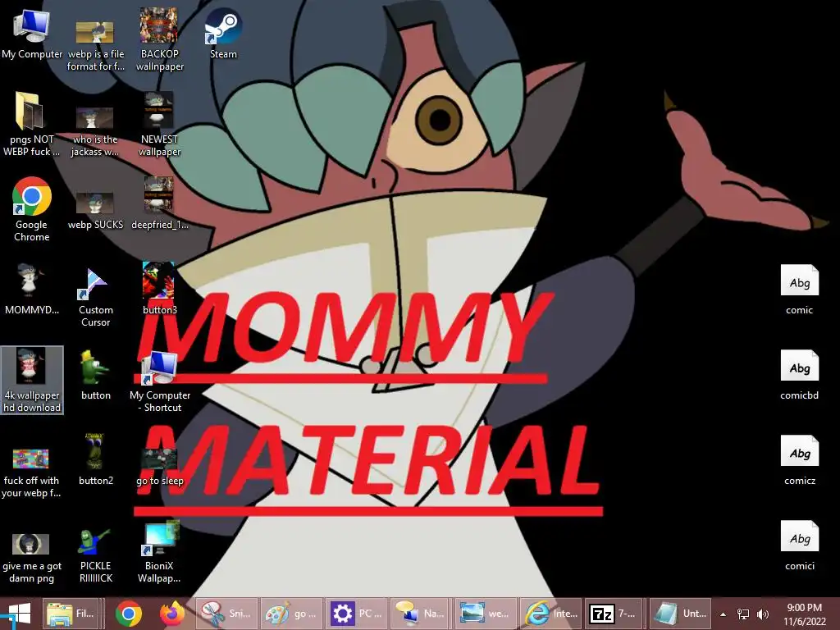Select the 'comic' font file icon
This screenshot has height=630, width=840.
(x=799, y=290)
